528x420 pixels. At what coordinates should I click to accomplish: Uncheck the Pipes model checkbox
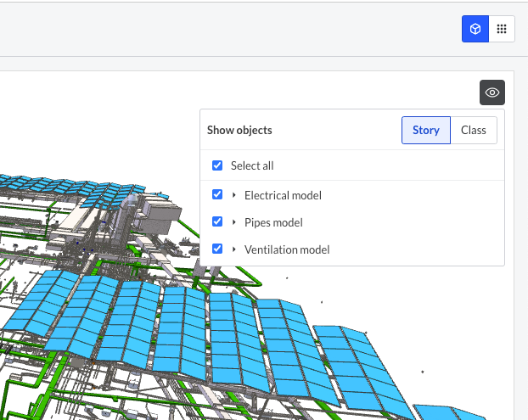(217, 221)
